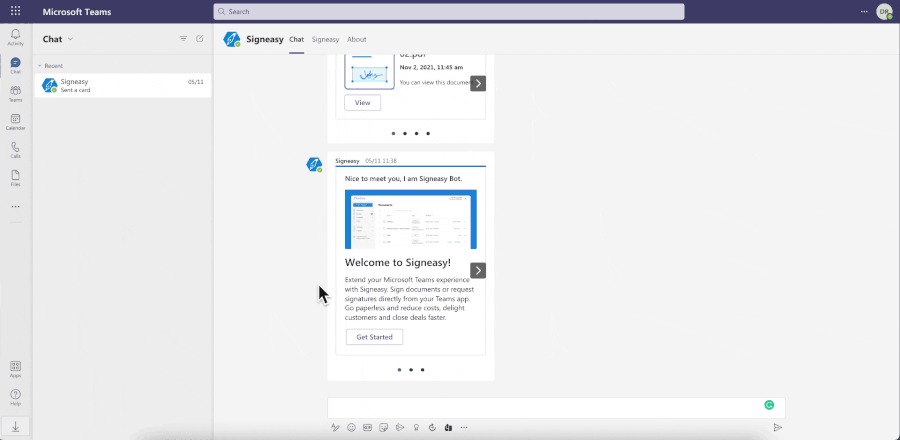Open the Calls section
This screenshot has width=900, height=440.
click(x=15, y=150)
